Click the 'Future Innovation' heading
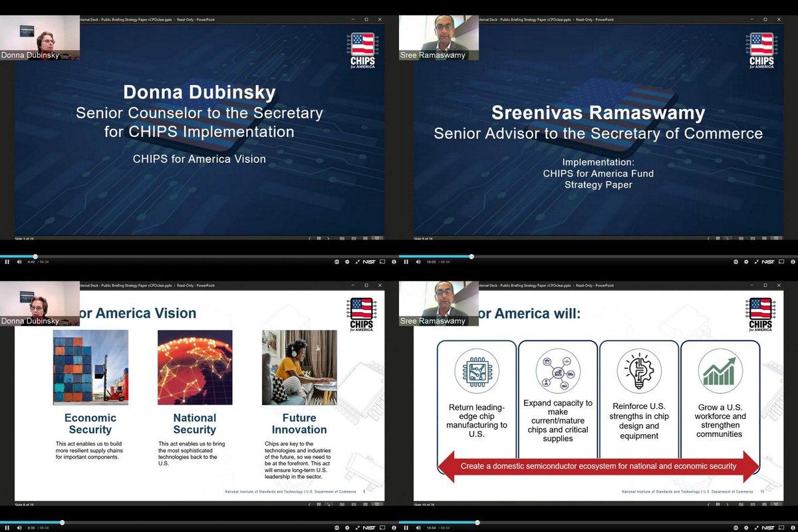 point(299,424)
